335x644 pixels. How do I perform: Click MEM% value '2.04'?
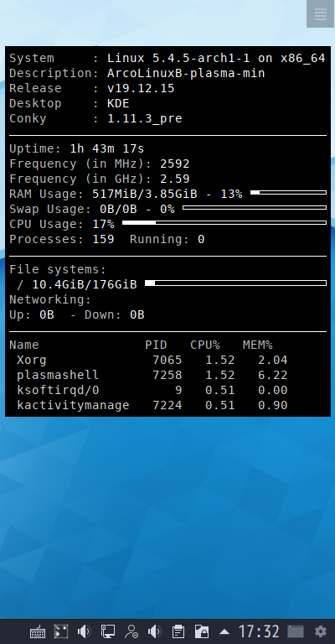point(273,361)
